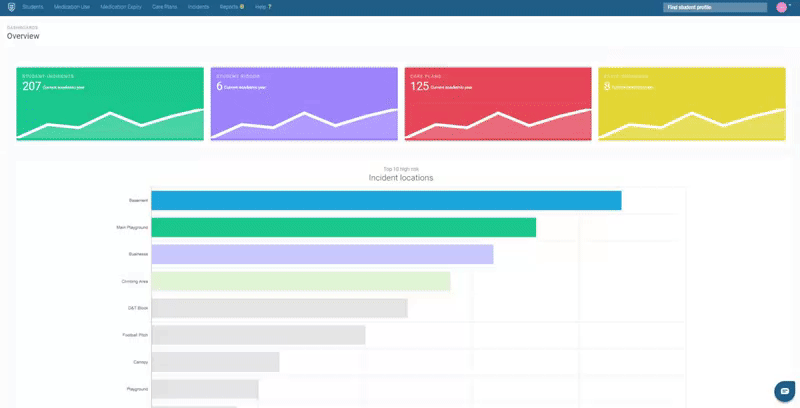Open the Incidents menu item

click(198, 7)
